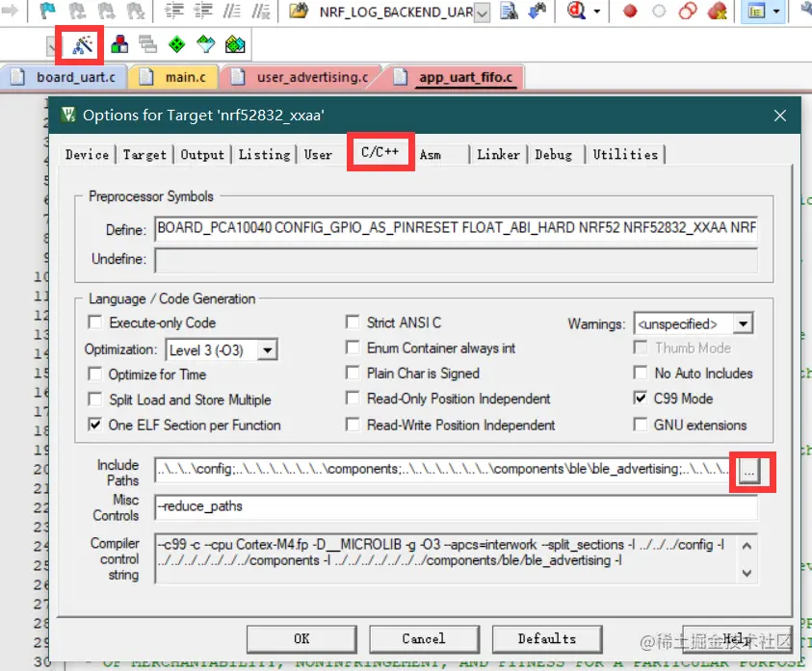Expand the target selector dropdown beside the wand icon
The image size is (812, 671).
(52, 46)
